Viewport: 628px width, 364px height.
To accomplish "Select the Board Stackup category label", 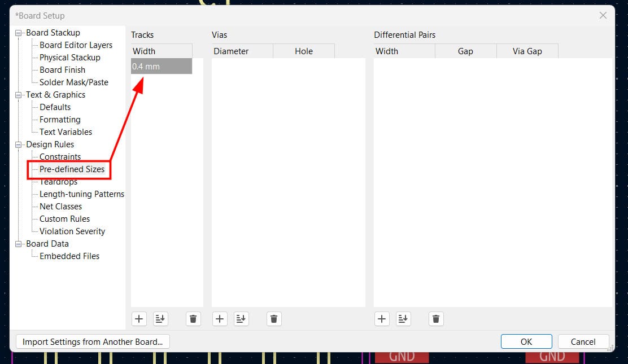I will coord(53,33).
